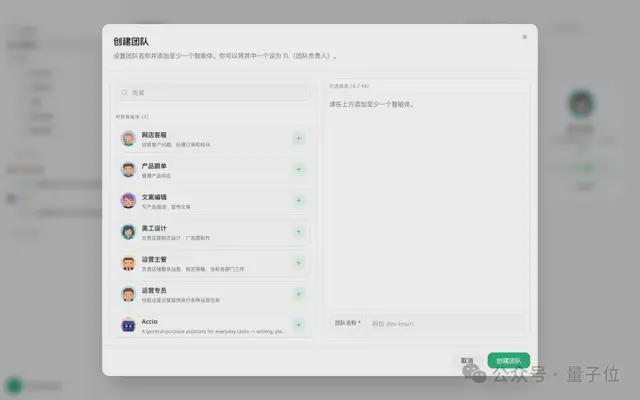Image resolution: width=640 pixels, height=400 pixels.
Task: Add the 网店客服 agent with plus icon
Action: (x=298, y=138)
